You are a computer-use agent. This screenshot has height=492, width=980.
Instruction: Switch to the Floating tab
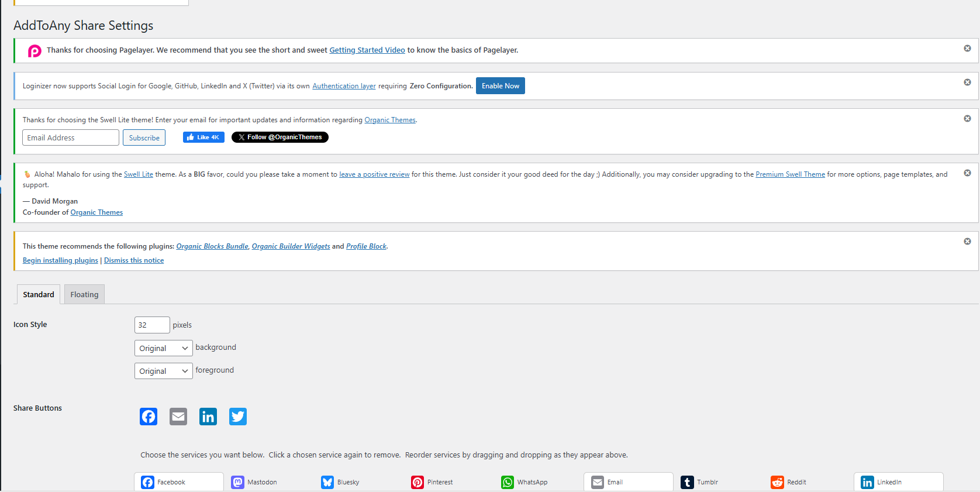84,294
